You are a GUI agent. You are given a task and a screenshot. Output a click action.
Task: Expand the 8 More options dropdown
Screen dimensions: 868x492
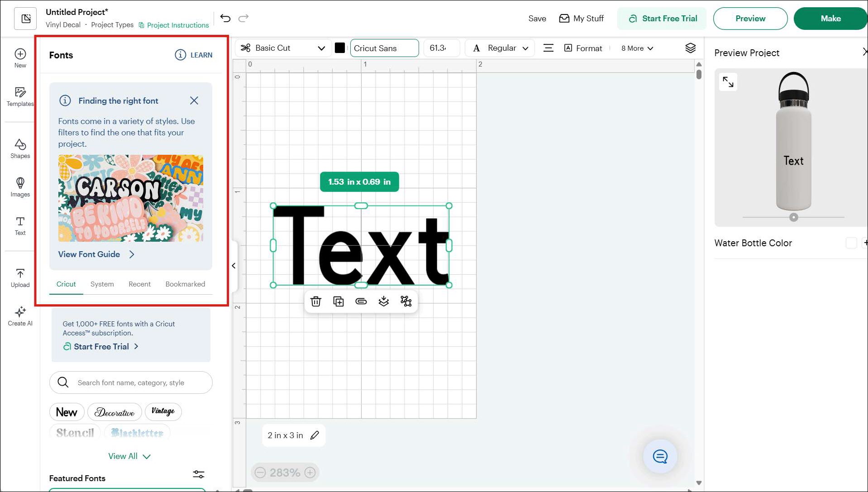pyautogui.click(x=637, y=48)
